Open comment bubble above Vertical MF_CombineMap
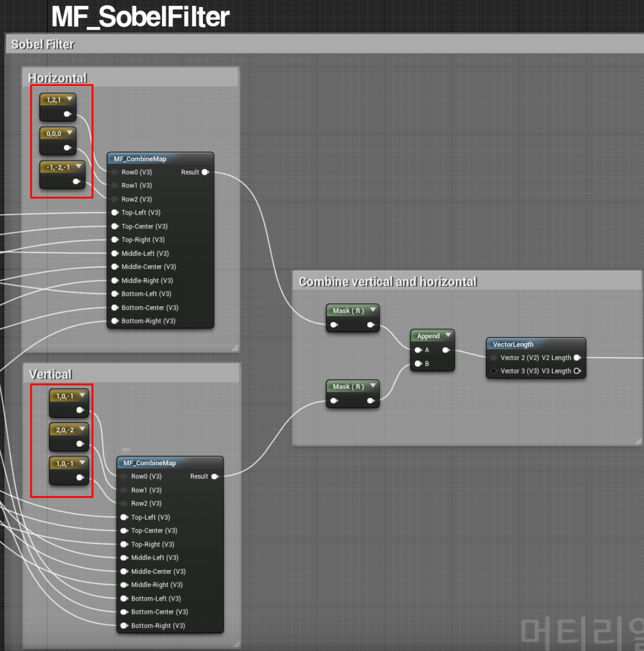The width and height of the screenshot is (644, 651). coord(126,451)
